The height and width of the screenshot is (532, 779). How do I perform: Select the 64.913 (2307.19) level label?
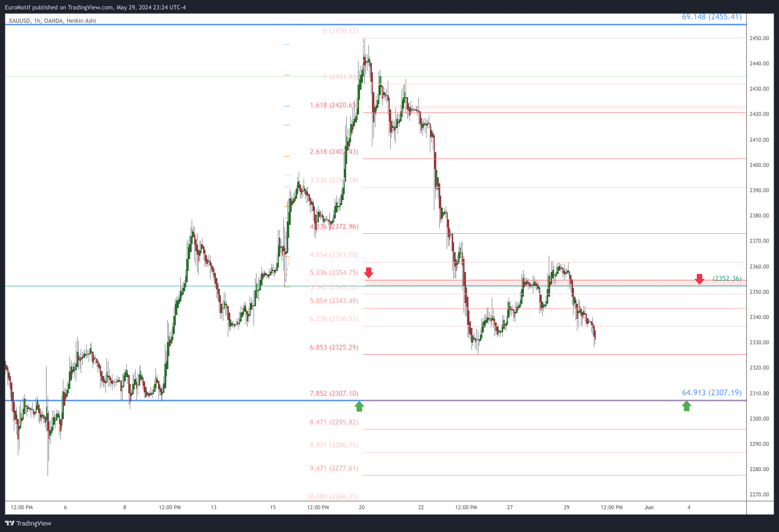pyautogui.click(x=712, y=393)
